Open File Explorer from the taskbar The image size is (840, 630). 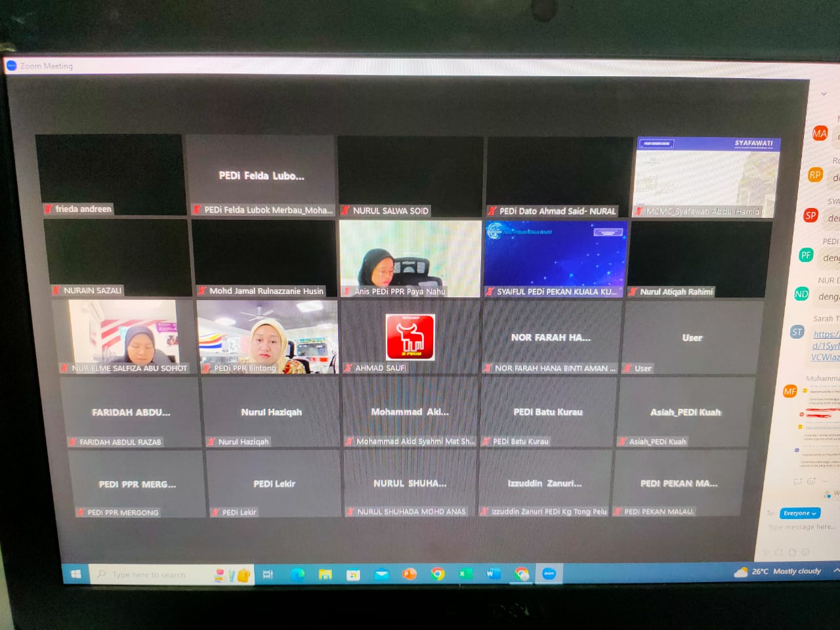point(325,574)
